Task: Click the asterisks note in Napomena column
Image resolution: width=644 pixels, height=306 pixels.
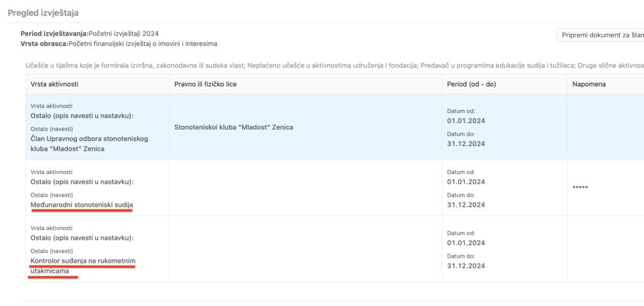Action: pos(581,187)
